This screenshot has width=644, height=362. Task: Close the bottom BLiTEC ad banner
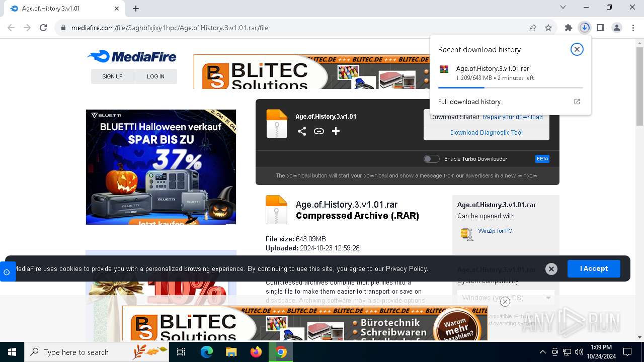pyautogui.click(x=505, y=302)
